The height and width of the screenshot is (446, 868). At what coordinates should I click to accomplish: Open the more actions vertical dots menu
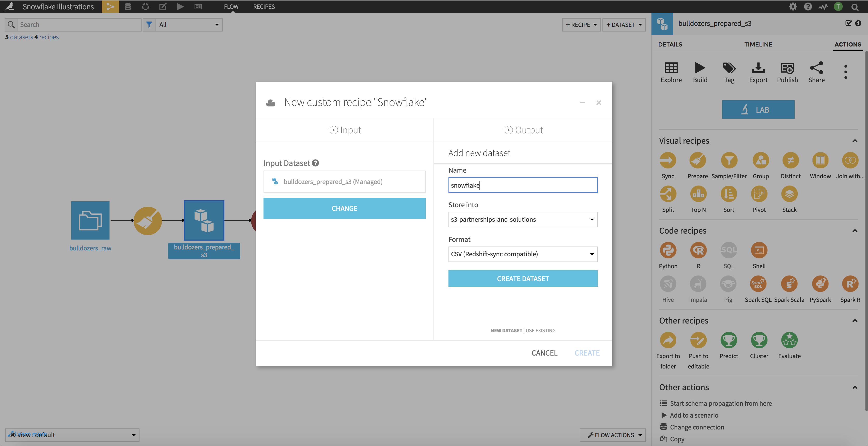coord(846,72)
